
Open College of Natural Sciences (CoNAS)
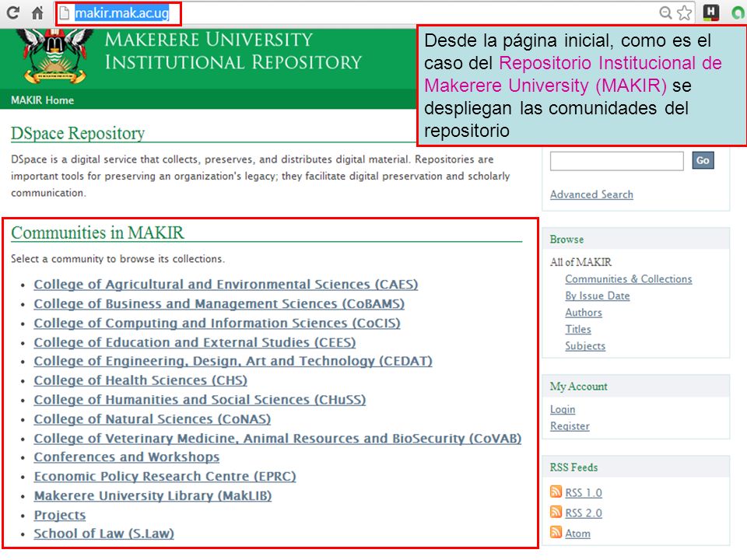[x=152, y=419]
